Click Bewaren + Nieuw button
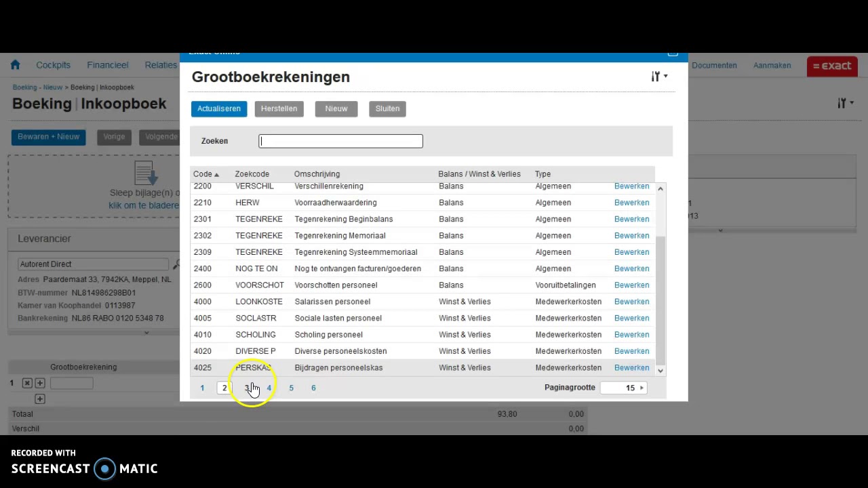The height and width of the screenshot is (488, 868). pos(48,137)
